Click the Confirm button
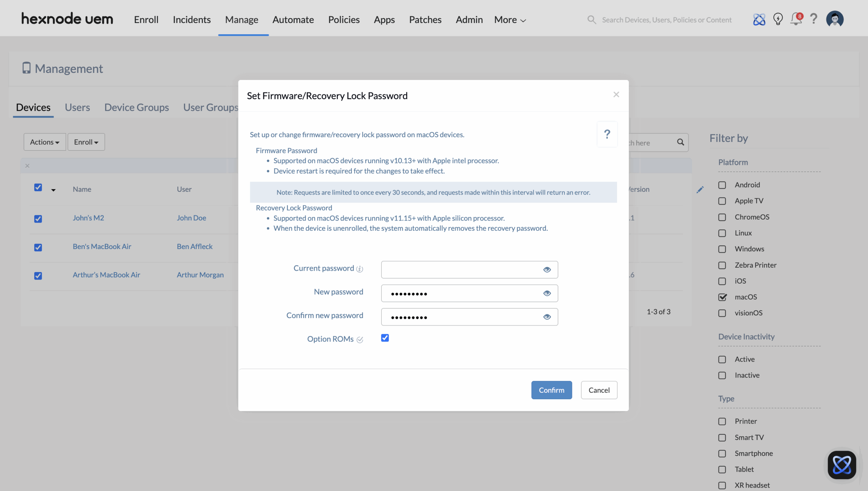Image resolution: width=868 pixels, height=491 pixels. [x=551, y=390]
